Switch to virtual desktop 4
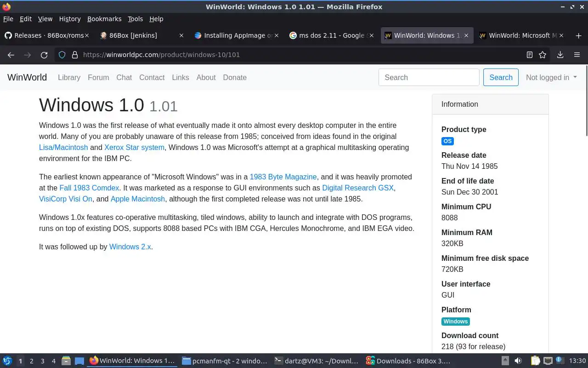 53,361
